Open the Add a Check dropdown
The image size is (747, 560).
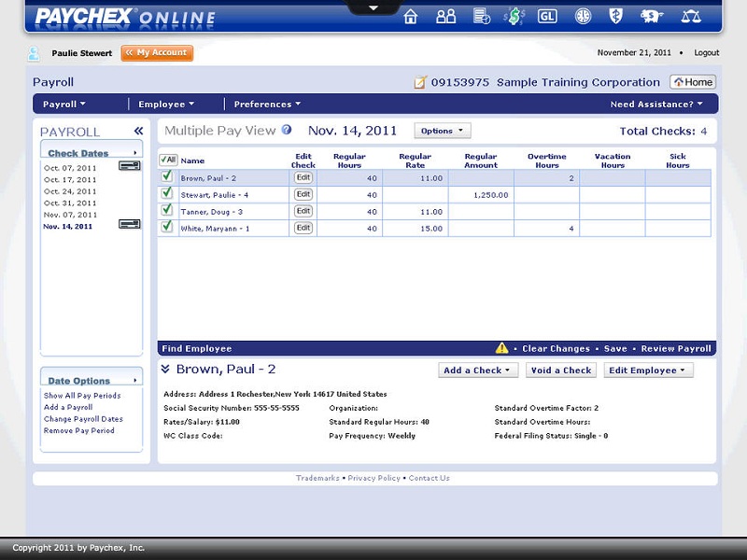tap(477, 370)
